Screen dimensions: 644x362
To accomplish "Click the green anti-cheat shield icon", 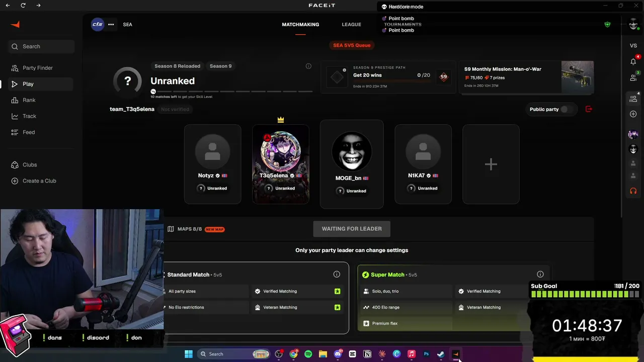I will 607,24.
